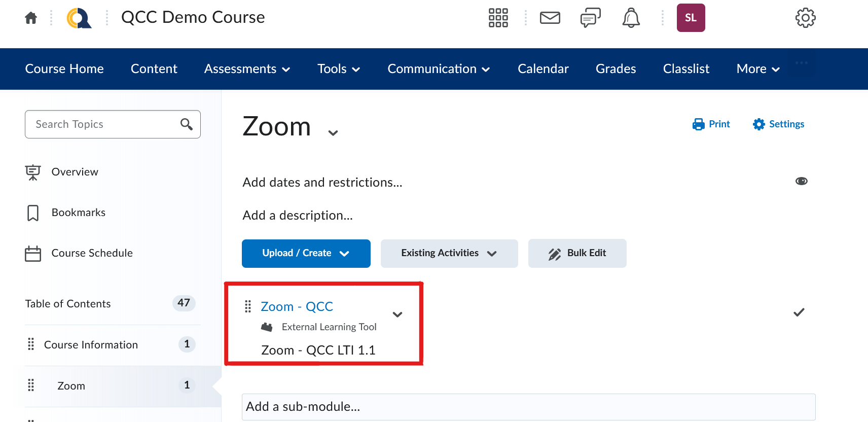
Task: Select the Zoom module in sidebar
Action: tap(71, 386)
